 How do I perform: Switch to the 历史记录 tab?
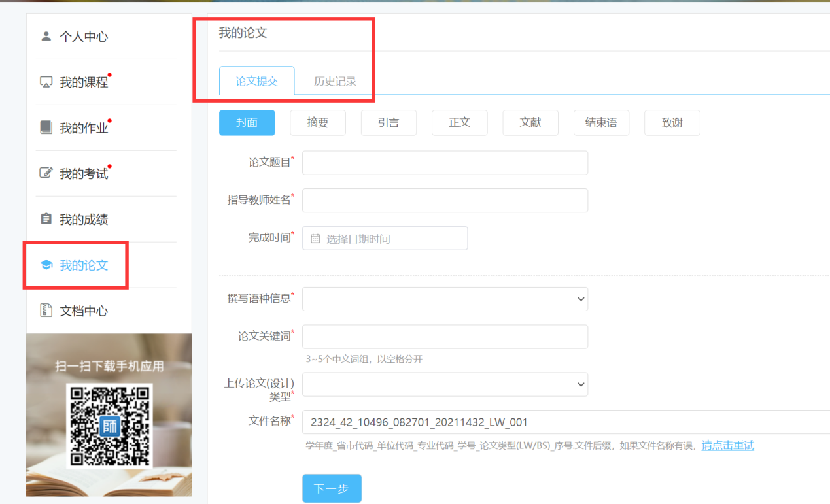(335, 81)
